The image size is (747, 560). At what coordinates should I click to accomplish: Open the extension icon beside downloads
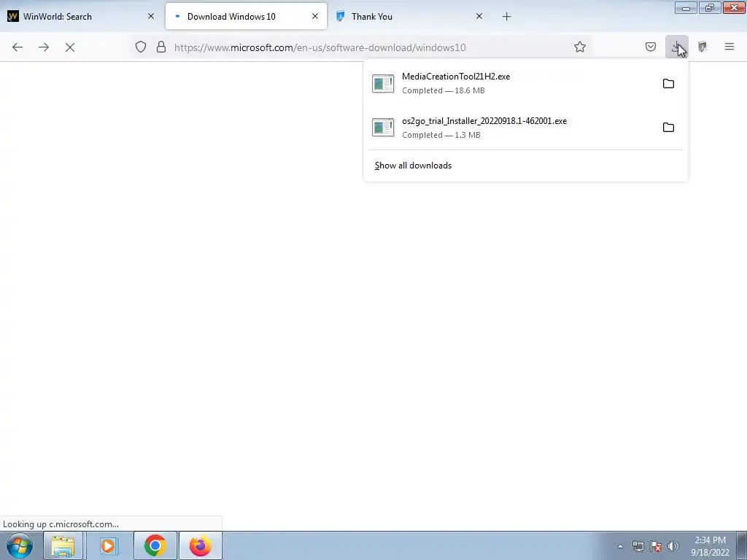(703, 47)
